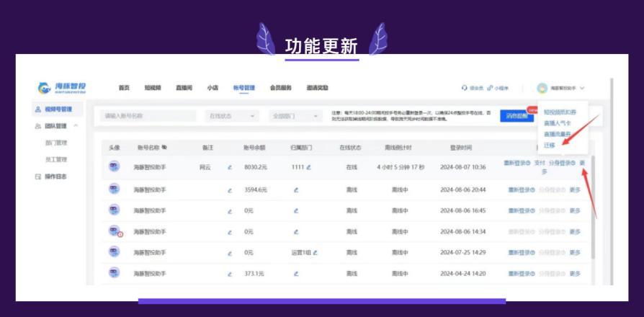The width and height of the screenshot is (644, 317).
Task: Switch to the 短视频 tab
Action: click(153, 88)
